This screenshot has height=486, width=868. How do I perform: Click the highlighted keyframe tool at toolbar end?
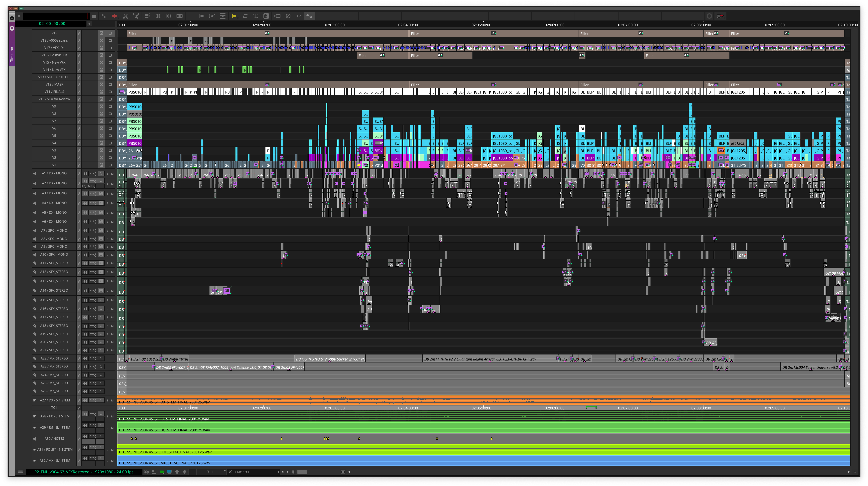309,16
